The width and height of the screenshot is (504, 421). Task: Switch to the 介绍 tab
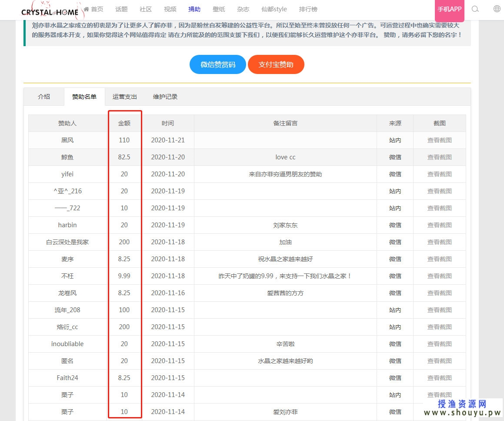pos(44,97)
